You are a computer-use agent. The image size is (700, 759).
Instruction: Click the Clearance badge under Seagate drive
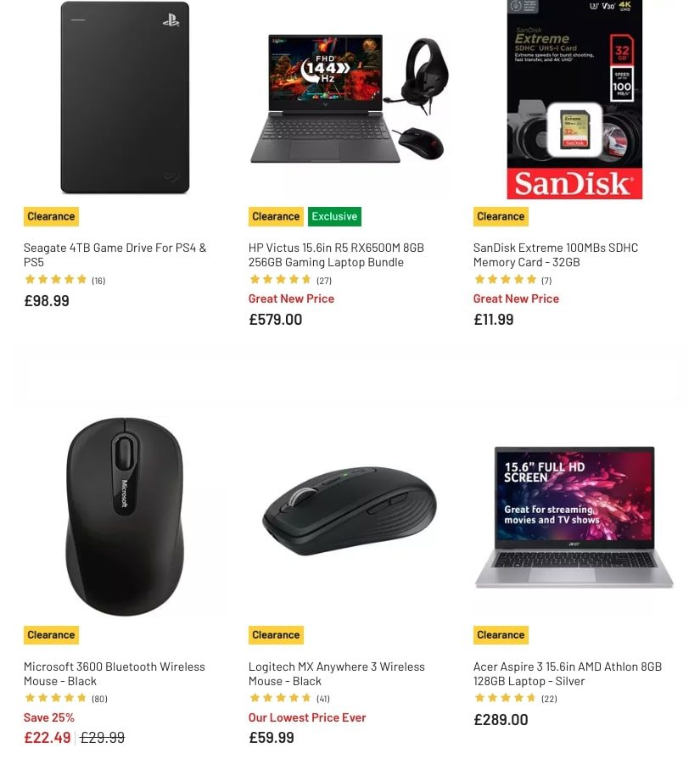pyautogui.click(x=52, y=216)
